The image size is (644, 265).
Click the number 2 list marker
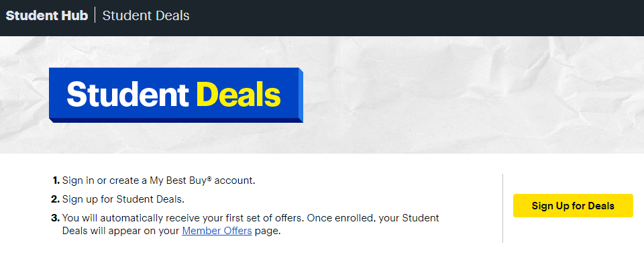tap(56, 199)
